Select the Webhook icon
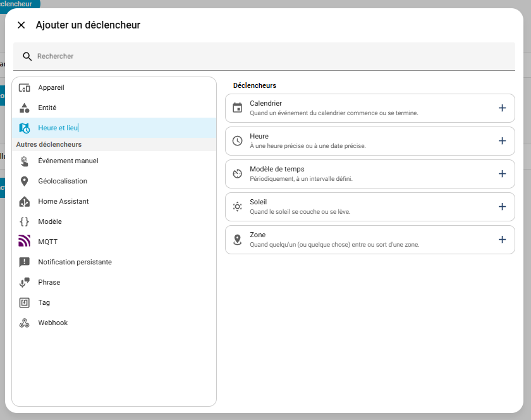The image size is (531, 420). (25, 323)
